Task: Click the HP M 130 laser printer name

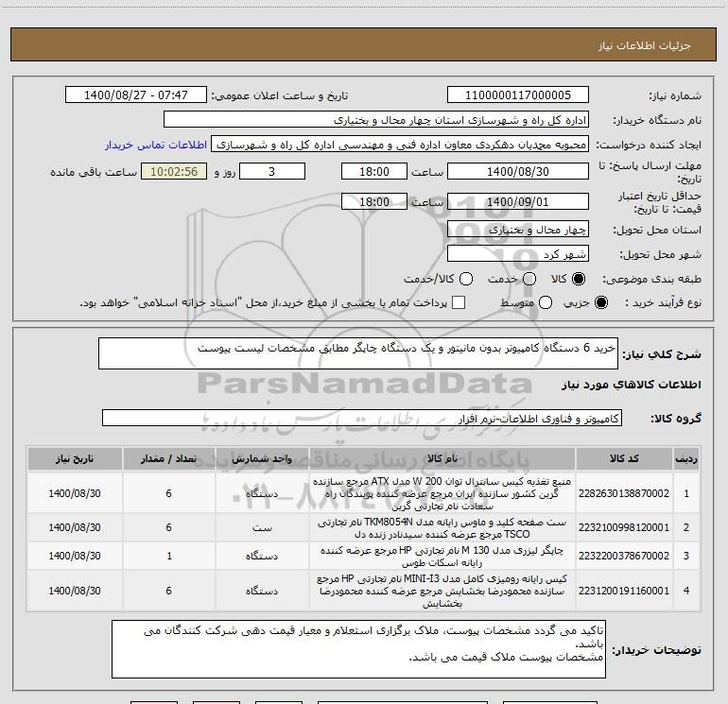Action: pos(442,556)
